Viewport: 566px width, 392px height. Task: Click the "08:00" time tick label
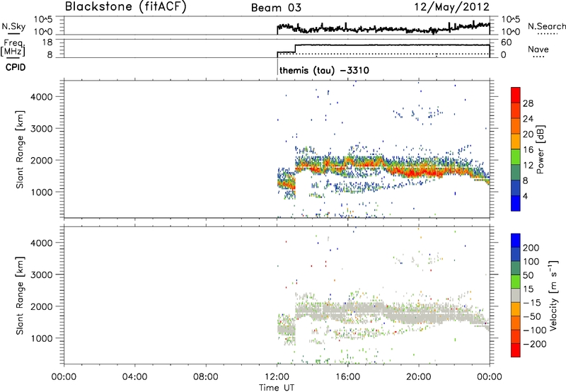[x=206, y=377]
